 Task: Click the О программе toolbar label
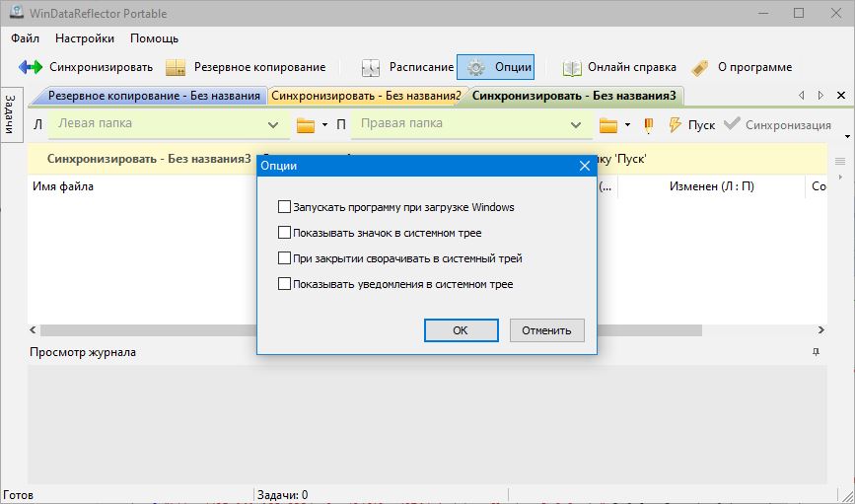pos(754,67)
